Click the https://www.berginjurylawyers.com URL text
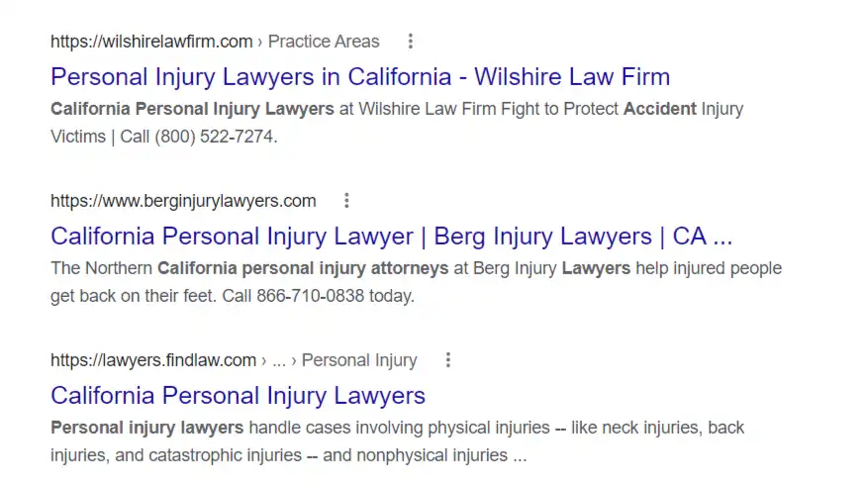Screen dimensions: 868x488 pyautogui.click(x=183, y=201)
